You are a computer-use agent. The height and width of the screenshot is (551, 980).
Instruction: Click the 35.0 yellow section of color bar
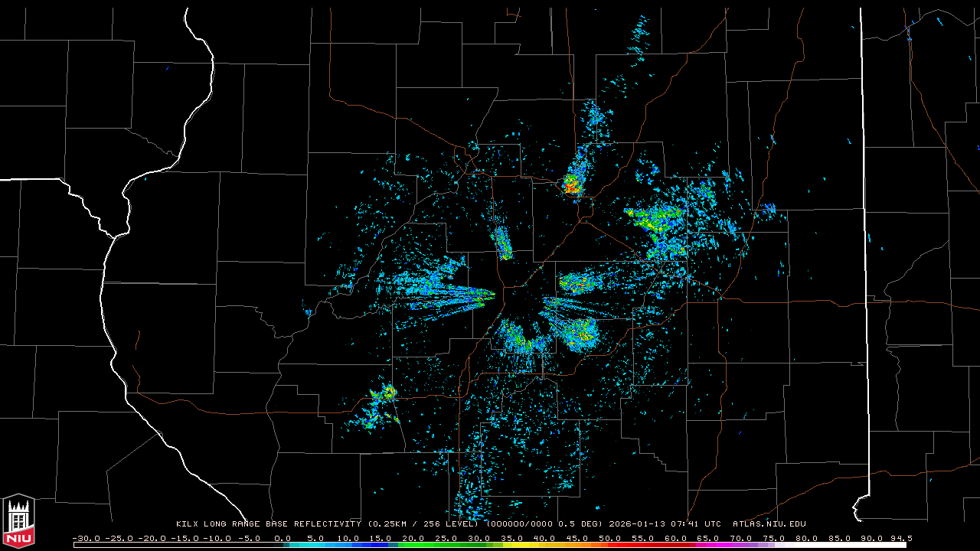pos(511,545)
